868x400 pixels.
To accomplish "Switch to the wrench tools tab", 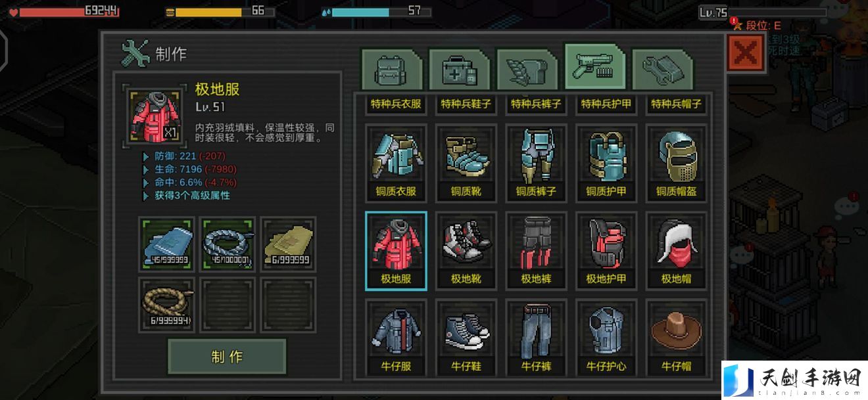I will pos(662,70).
